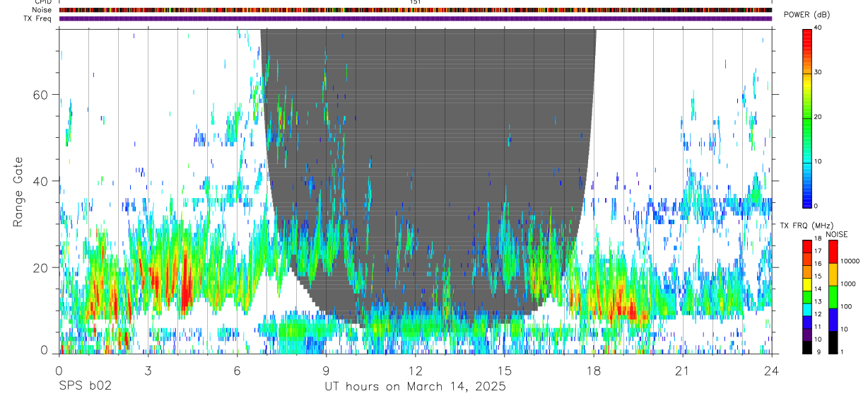This screenshot has width=868, height=401.
Task: Select the '151' CPID value at top
Action: 416,2
